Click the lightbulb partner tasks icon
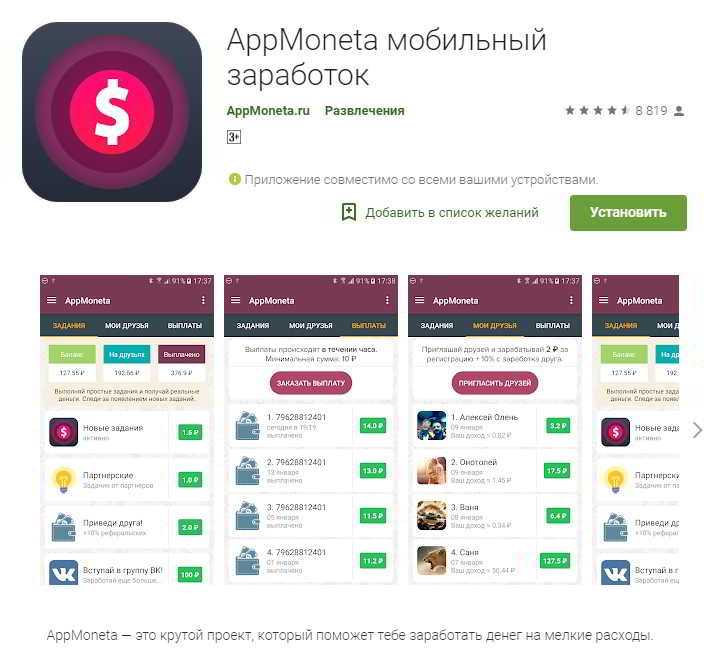Screen dimensions: 714x655 click(x=63, y=480)
